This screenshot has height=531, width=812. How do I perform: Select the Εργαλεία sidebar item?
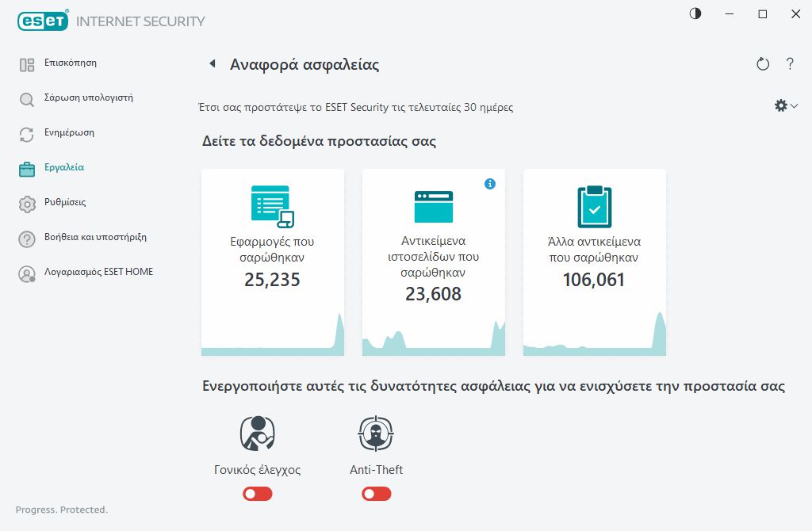64,168
